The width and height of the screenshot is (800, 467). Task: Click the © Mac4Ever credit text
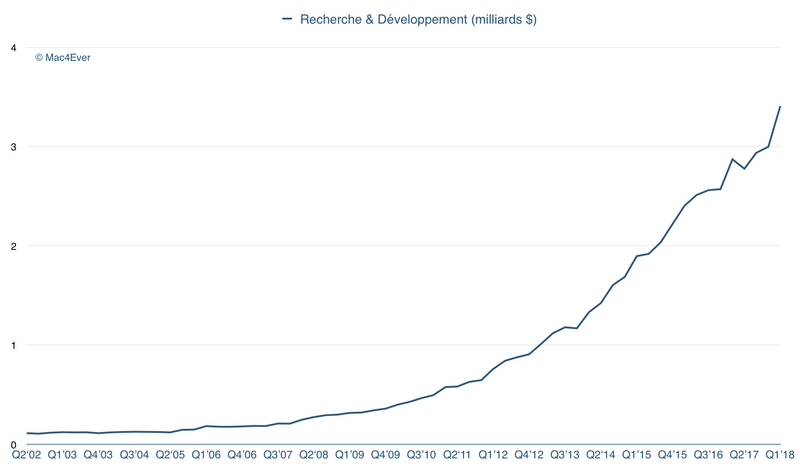point(63,58)
